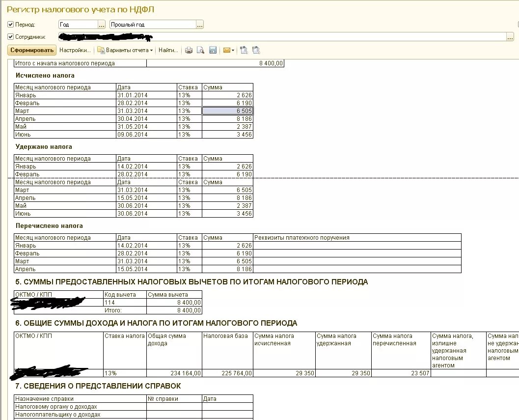
Task: Expand the email send dropdown arrow
Action: point(233,50)
